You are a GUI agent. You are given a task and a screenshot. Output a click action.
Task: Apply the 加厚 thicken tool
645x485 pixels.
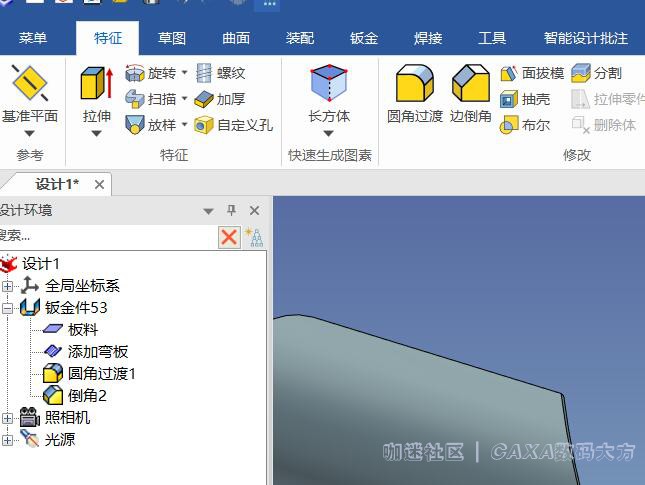tap(220, 99)
